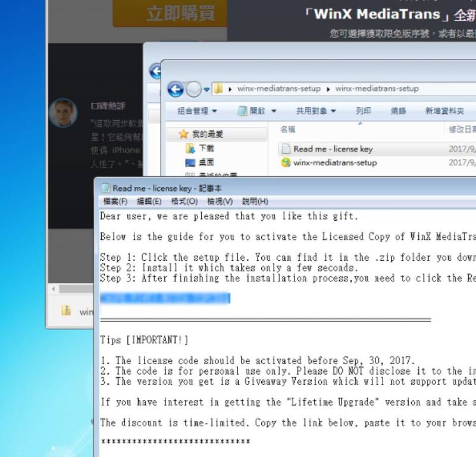Open the 編輯(E) menu in Notepad
The image size is (476, 457).
(149, 201)
